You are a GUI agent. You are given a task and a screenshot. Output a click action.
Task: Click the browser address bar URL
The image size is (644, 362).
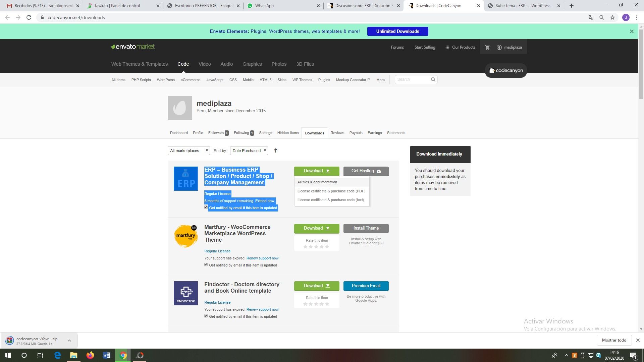[x=76, y=17]
